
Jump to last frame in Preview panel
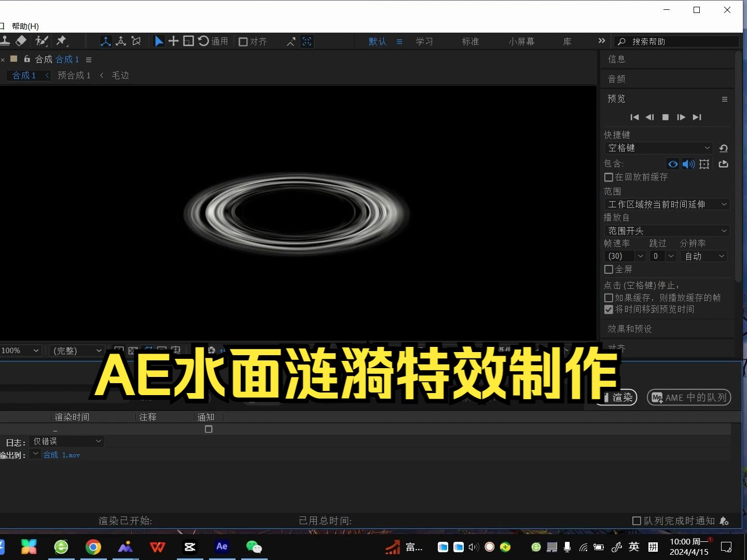click(x=697, y=117)
